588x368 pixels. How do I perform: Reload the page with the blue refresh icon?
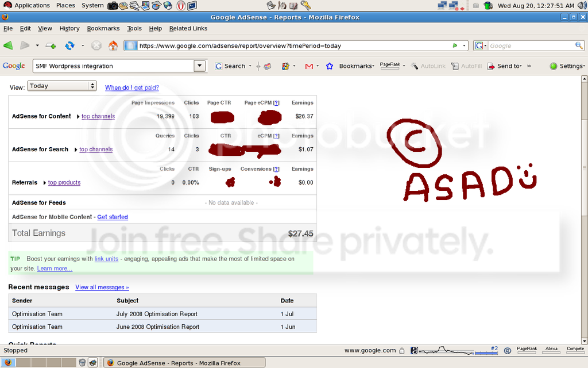point(69,45)
